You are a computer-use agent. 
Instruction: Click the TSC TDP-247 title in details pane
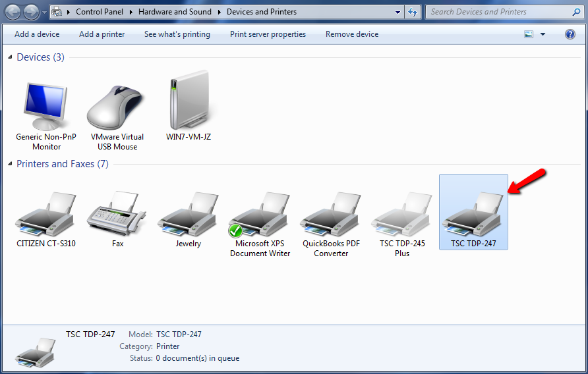90,334
